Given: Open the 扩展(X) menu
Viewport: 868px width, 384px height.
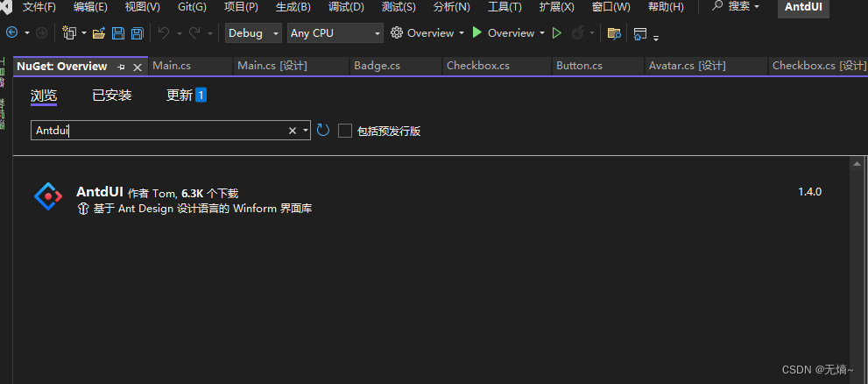Looking at the screenshot, I should click(x=556, y=7).
